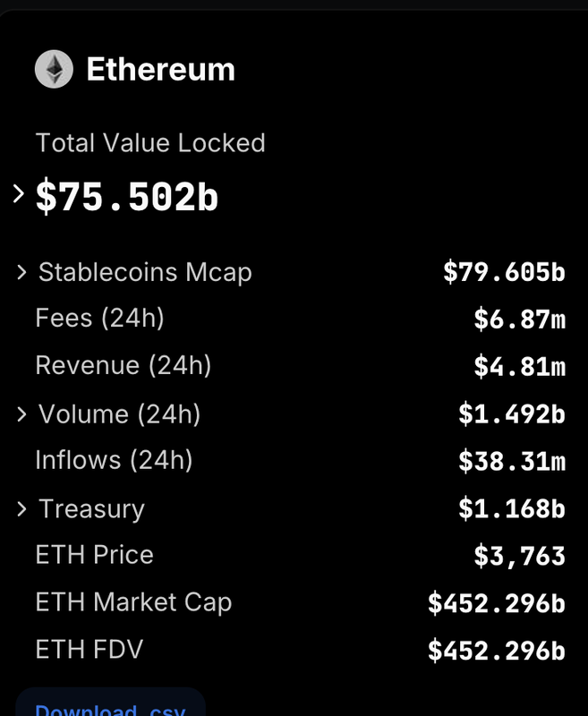Select the Volume (24h) label
588x716 pixels.
(x=119, y=414)
